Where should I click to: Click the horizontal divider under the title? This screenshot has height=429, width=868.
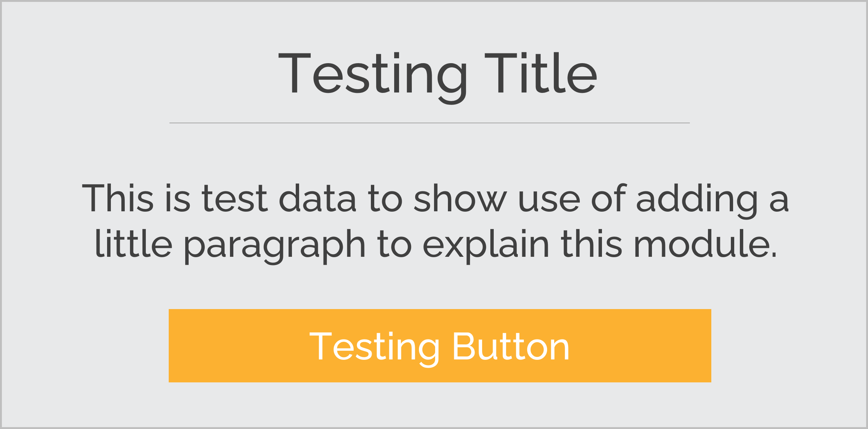tap(429, 123)
